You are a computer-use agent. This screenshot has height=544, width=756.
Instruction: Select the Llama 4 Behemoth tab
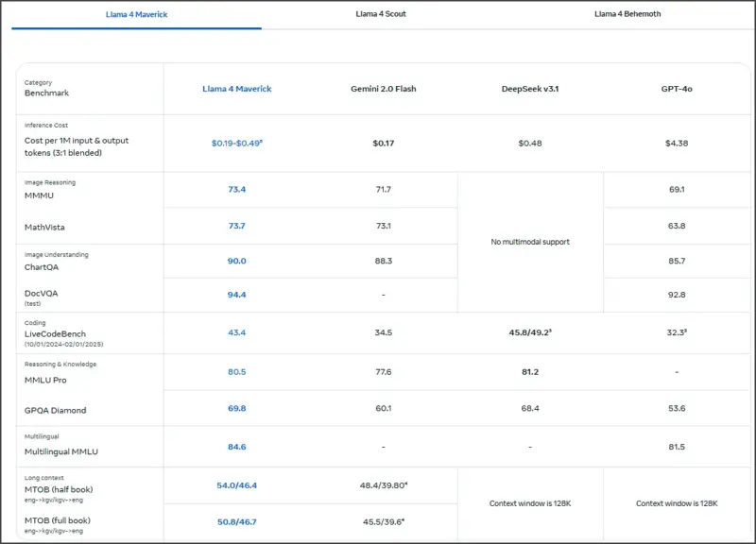tap(627, 14)
